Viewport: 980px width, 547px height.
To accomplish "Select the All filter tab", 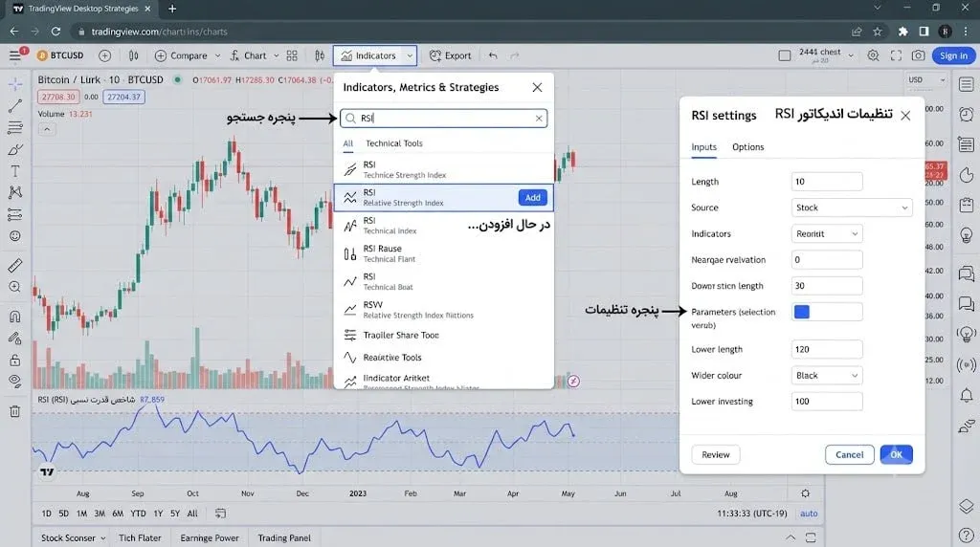I will [x=348, y=143].
